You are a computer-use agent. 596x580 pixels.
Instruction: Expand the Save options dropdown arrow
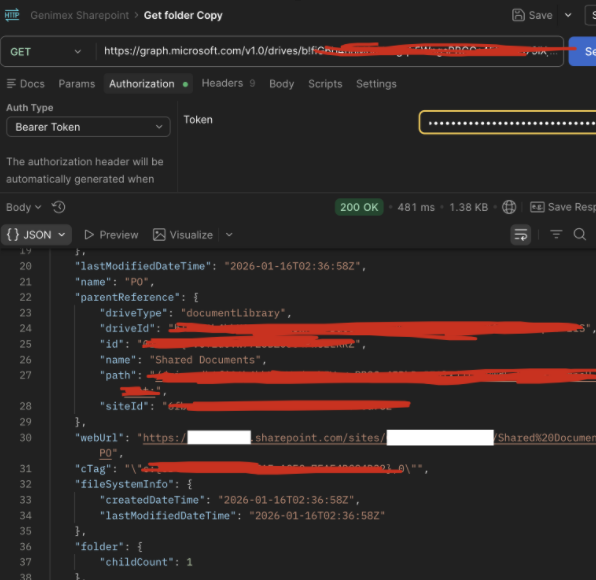click(x=568, y=15)
